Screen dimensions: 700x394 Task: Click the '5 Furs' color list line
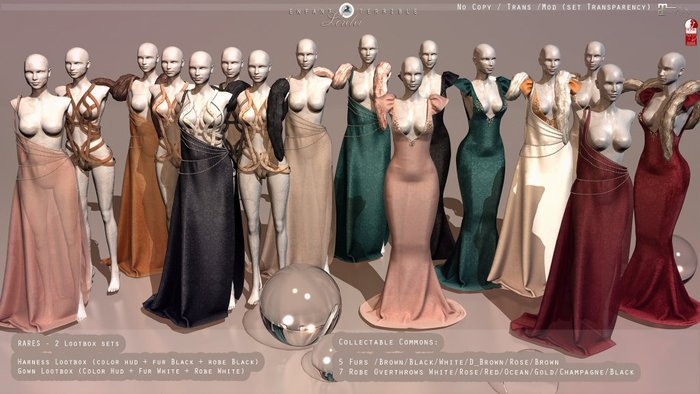pyautogui.click(x=449, y=362)
